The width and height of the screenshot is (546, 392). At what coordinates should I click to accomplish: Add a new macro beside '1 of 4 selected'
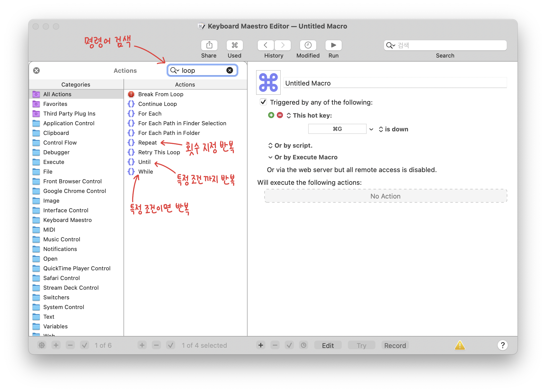click(x=142, y=345)
